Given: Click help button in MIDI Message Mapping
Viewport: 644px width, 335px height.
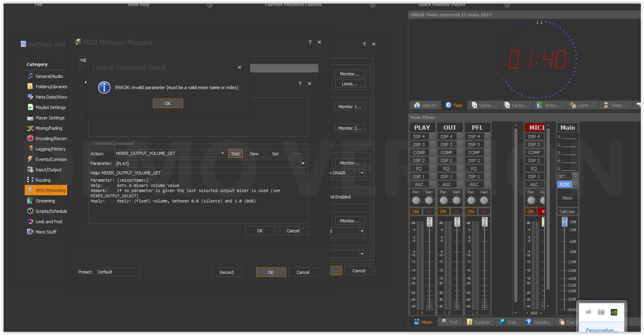Looking at the screenshot, I should pos(310,42).
